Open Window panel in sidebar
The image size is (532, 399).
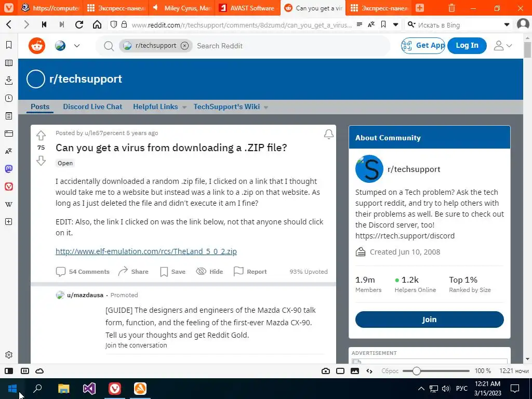coord(9,134)
